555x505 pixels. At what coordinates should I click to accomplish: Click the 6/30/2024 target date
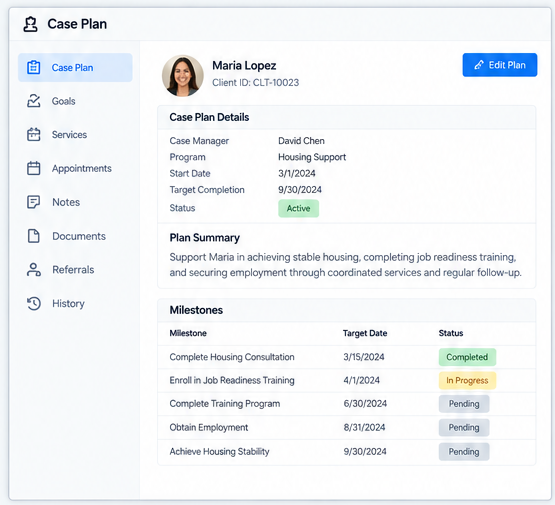tap(365, 404)
